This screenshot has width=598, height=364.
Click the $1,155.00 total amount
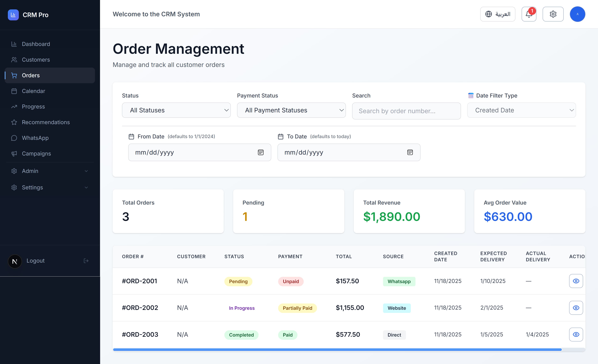pyautogui.click(x=350, y=308)
